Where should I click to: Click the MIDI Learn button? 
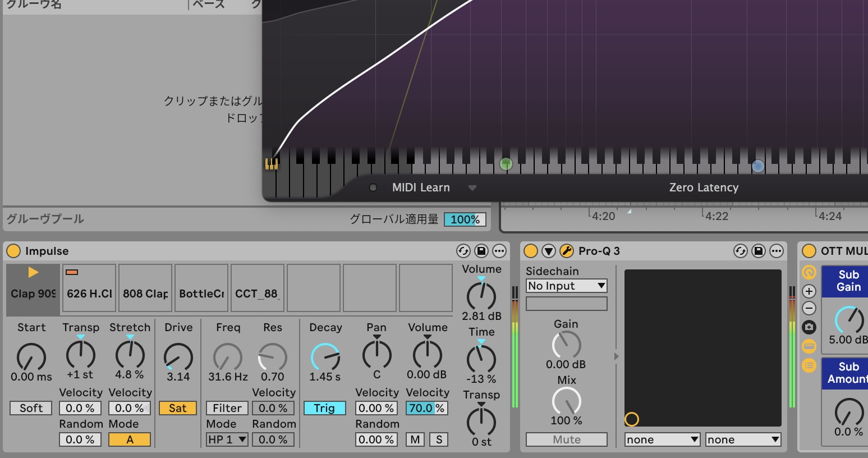(421, 187)
